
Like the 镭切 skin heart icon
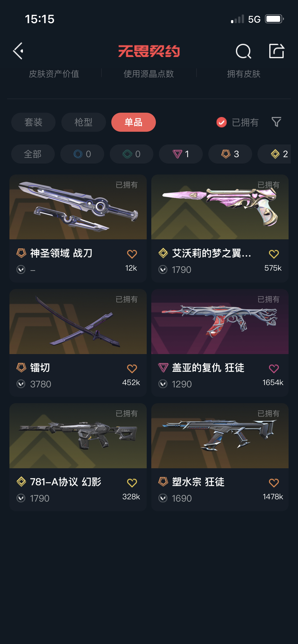pyautogui.click(x=132, y=368)
